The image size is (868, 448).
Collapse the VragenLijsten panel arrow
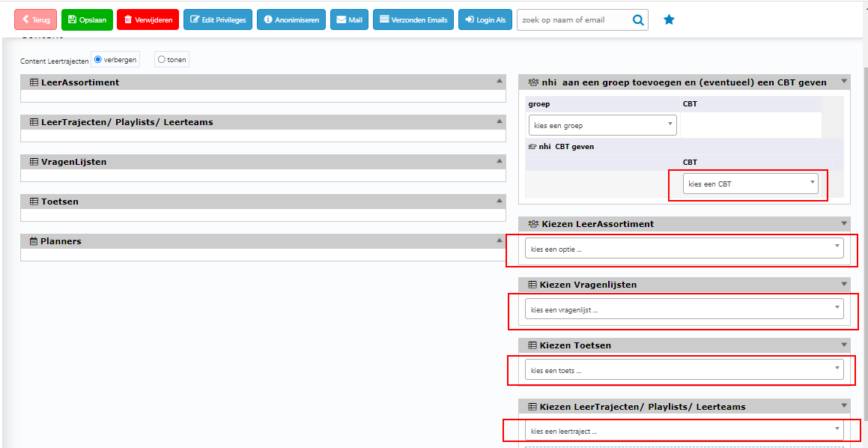click(500, 161)
